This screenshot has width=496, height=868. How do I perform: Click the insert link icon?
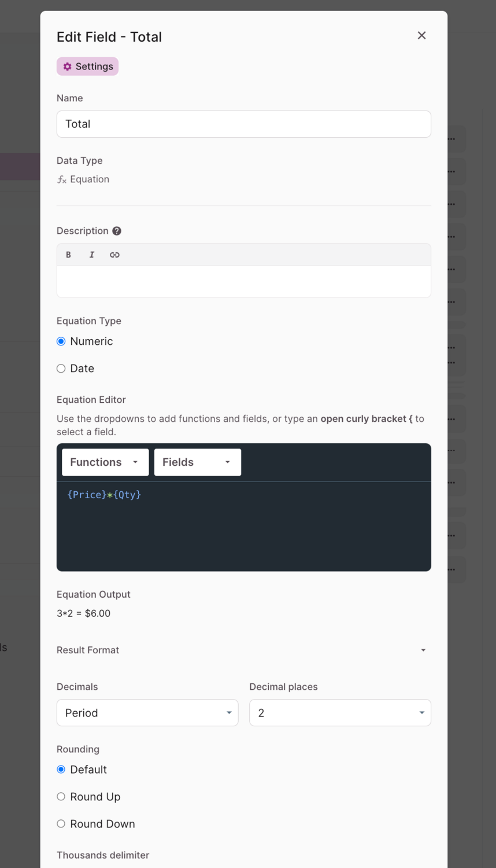tap(114, 255)
